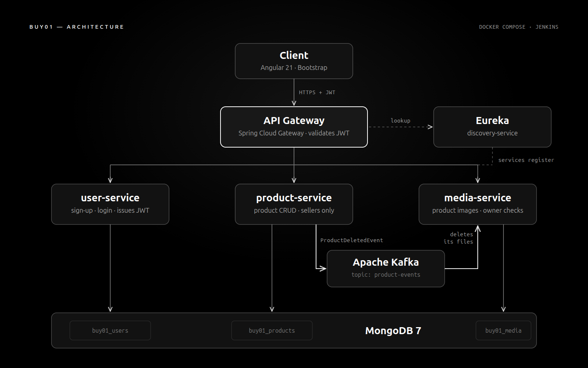Click the "lookup" dashed arrow label
The height and width of the screenshot is (368, 588).
coord(401,120)
